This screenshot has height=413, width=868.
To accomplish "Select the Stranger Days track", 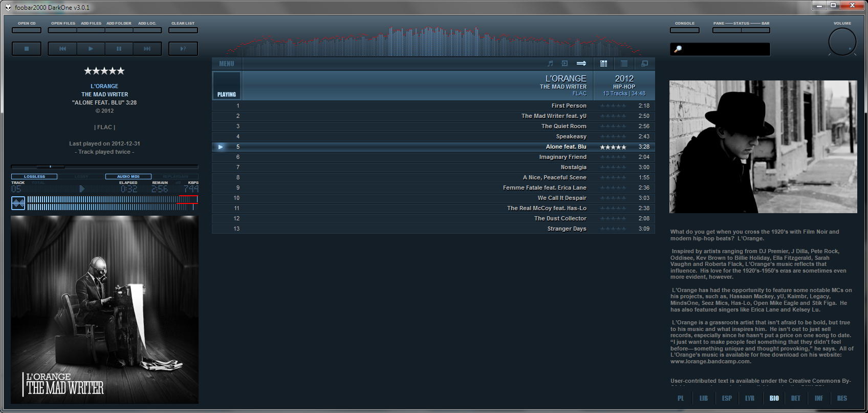I will click(x=433, y=229).
